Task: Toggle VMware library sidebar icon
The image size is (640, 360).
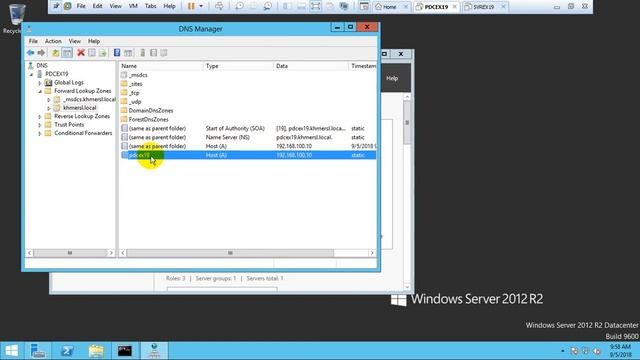Action: pos(287,6)
